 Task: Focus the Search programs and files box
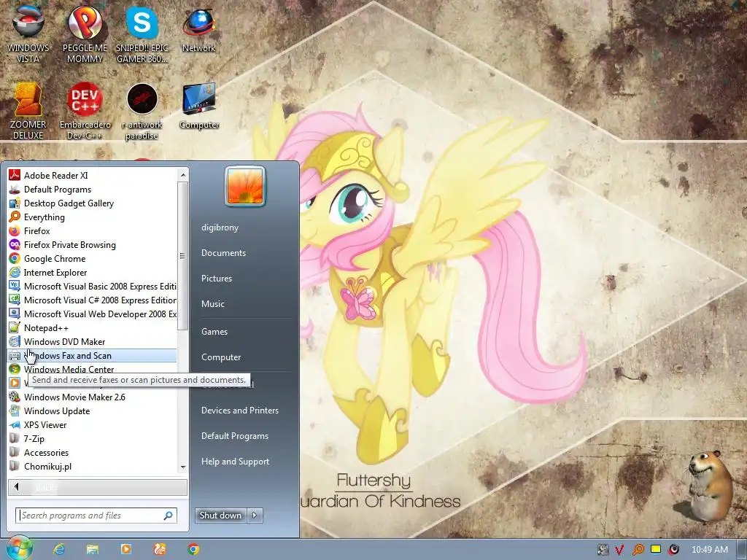tap(96, 516)
